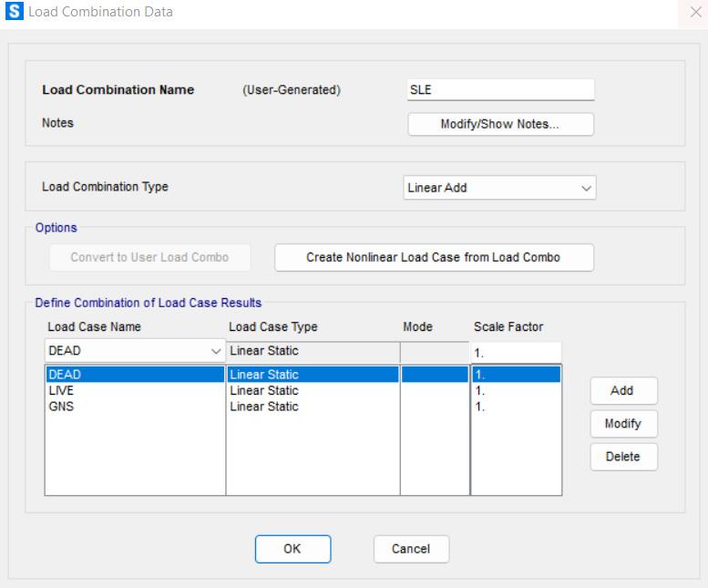This screenshot has height=588, width=708.
Task: Select the DEAD row in load case list
Action: 133,374
